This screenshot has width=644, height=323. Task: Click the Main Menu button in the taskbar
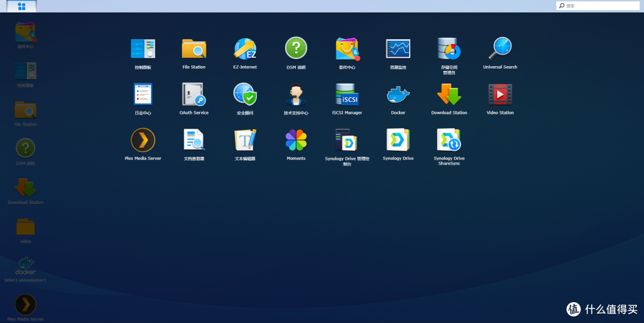pos(21,6)
